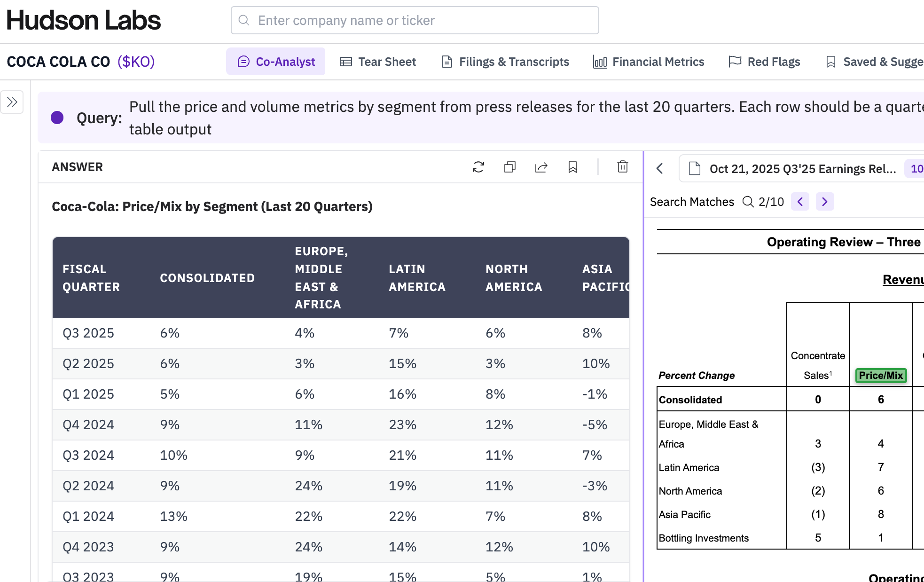Click the search matches magnifier icon
This screenshot has width=924, height=582.
[748, 202]
